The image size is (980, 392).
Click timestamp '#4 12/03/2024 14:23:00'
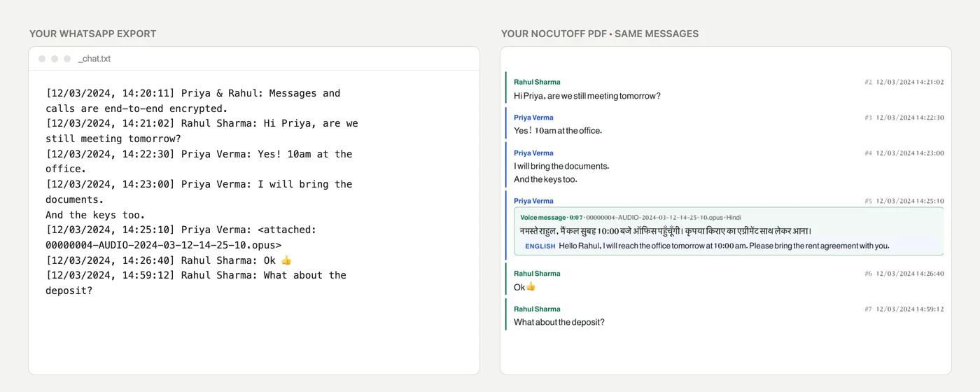pyautogui.click(x=904, y=153)
